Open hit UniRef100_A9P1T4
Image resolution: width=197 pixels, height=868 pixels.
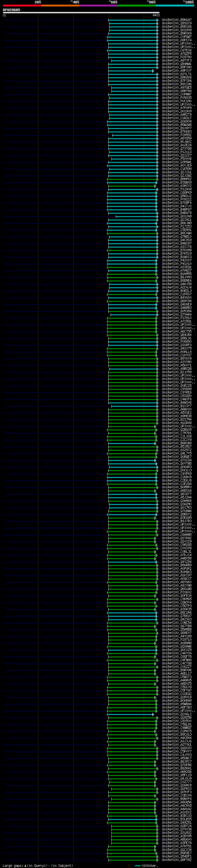point(177,40)
